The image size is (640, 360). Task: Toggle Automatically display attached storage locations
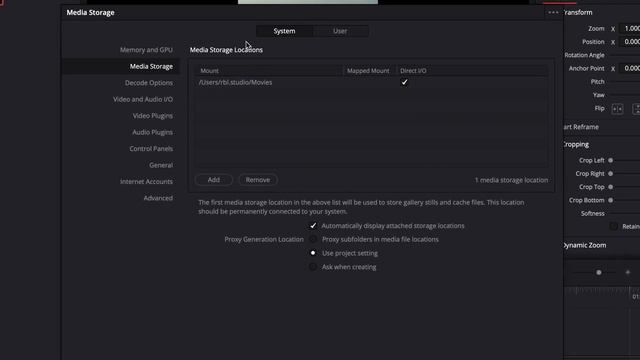coord(313,226)
